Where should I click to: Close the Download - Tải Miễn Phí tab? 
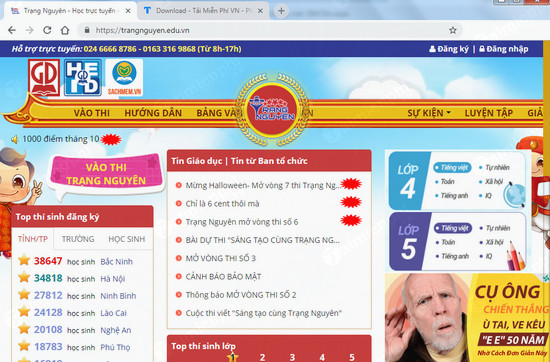(x=260, y=11)
